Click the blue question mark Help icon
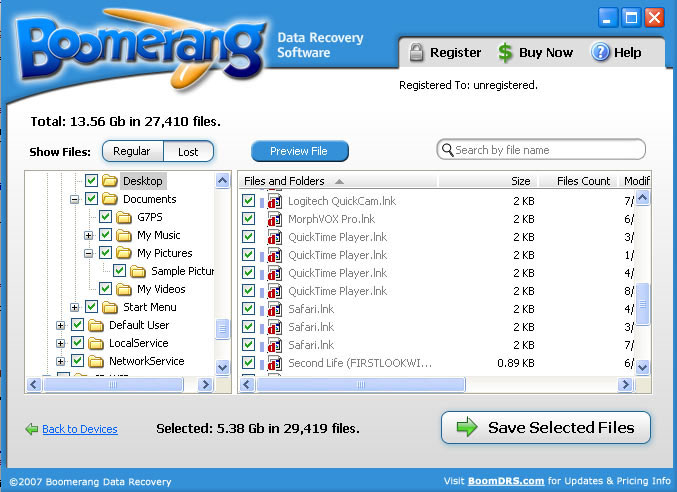This screenshot has width=677, height=492. (600, 52)
